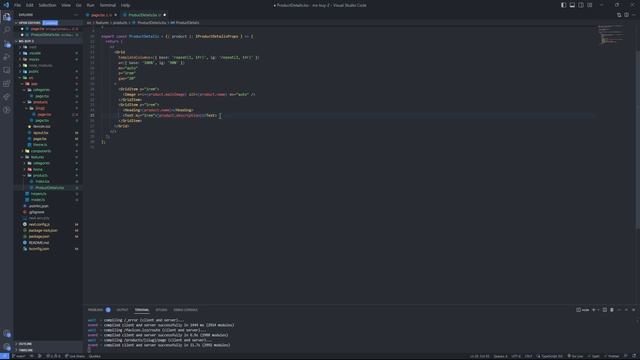
Task: Open the Explorer view in activity bar
Action: (7, 17)
